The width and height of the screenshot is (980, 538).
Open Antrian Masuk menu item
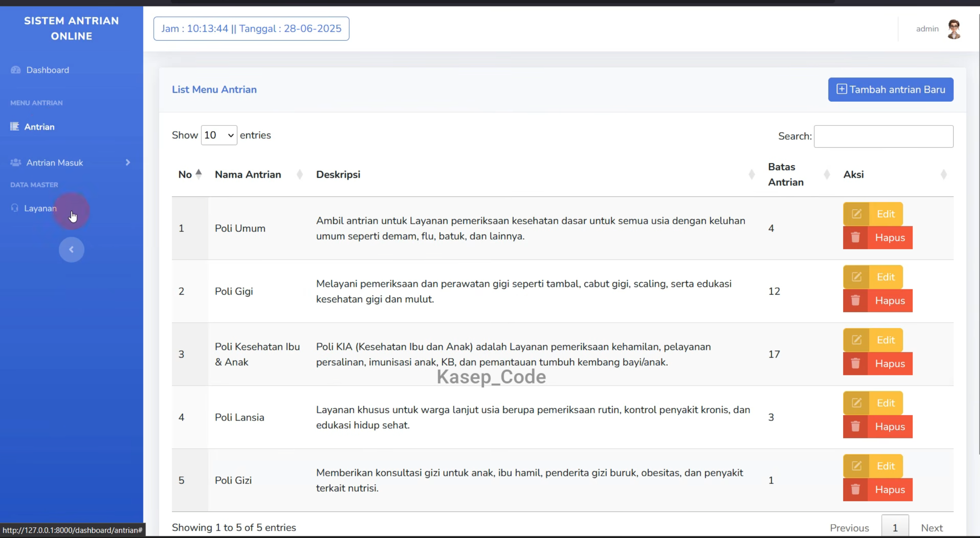71,162
